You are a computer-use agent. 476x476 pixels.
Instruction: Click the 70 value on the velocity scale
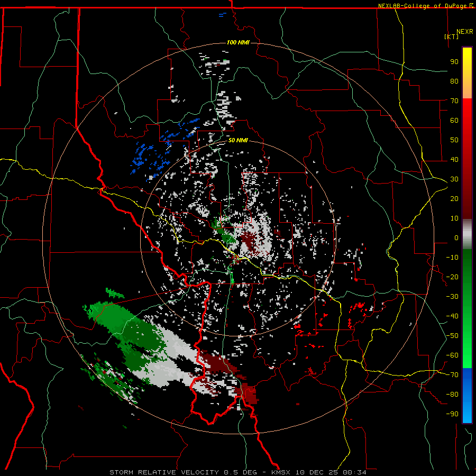click(454, 101)
